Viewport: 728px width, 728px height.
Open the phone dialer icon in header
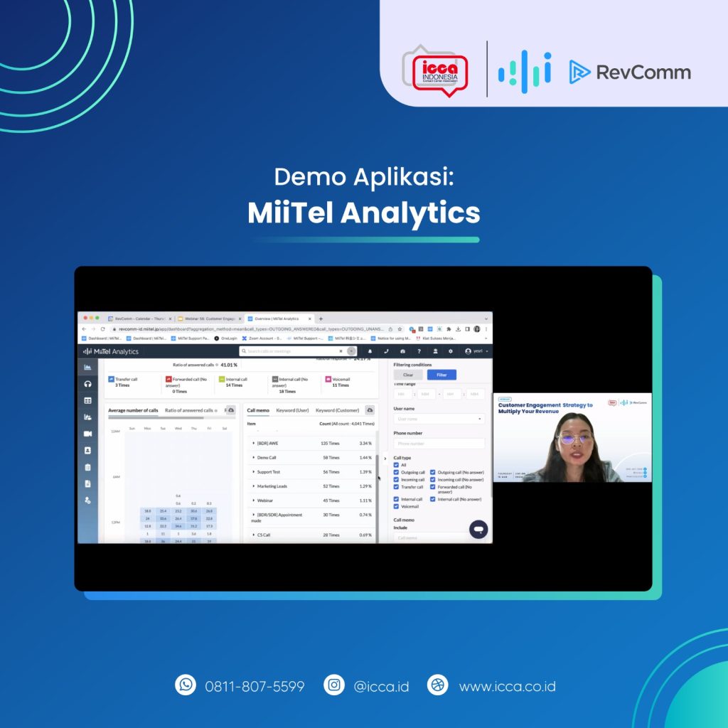[x=386, y=351]
